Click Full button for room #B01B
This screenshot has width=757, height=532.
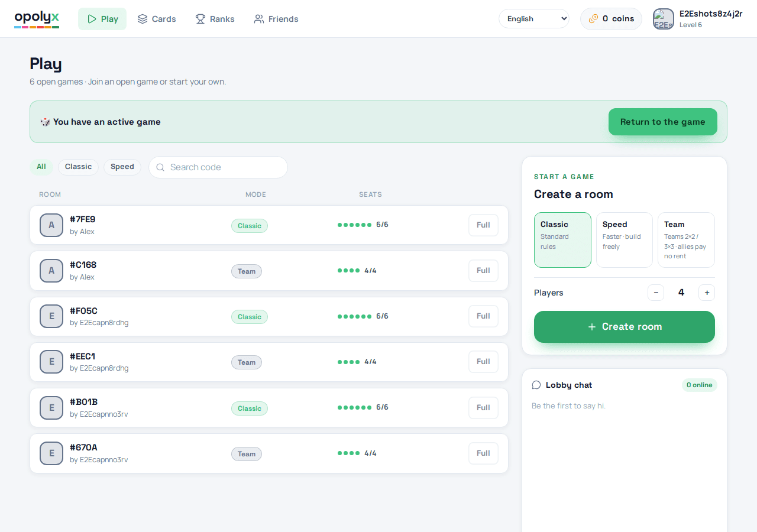coord(483,408)
